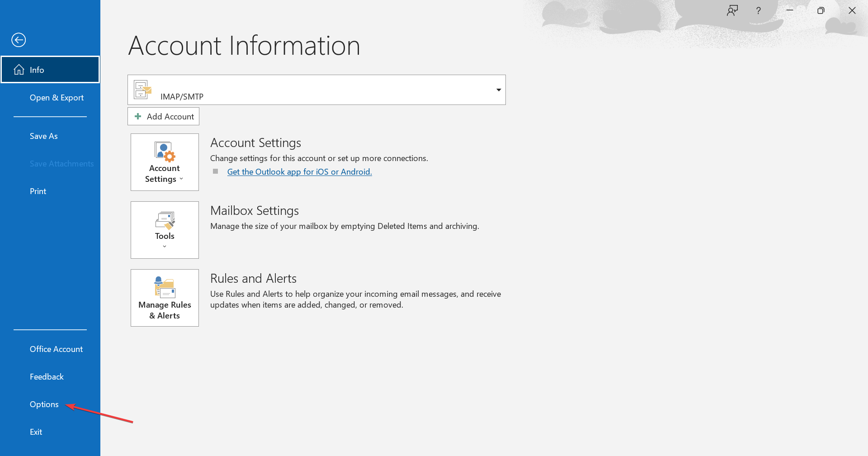Open the Print section
Viewport: 868px width, 456px height.
click(38, 191)
